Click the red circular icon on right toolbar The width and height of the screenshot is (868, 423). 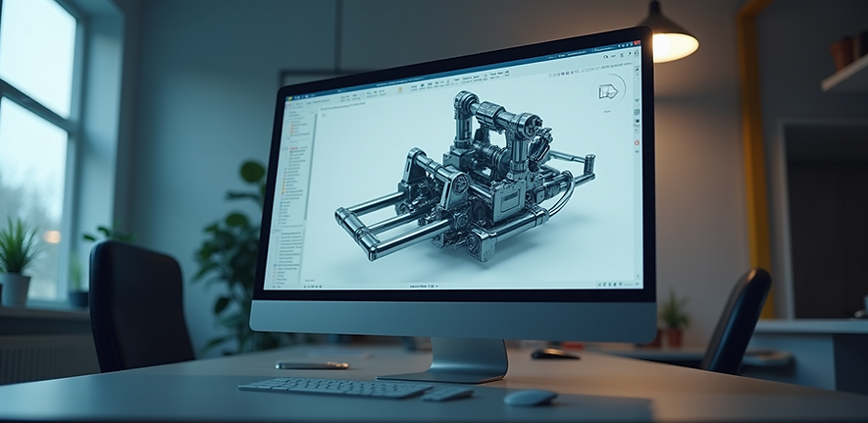(637, 142)
